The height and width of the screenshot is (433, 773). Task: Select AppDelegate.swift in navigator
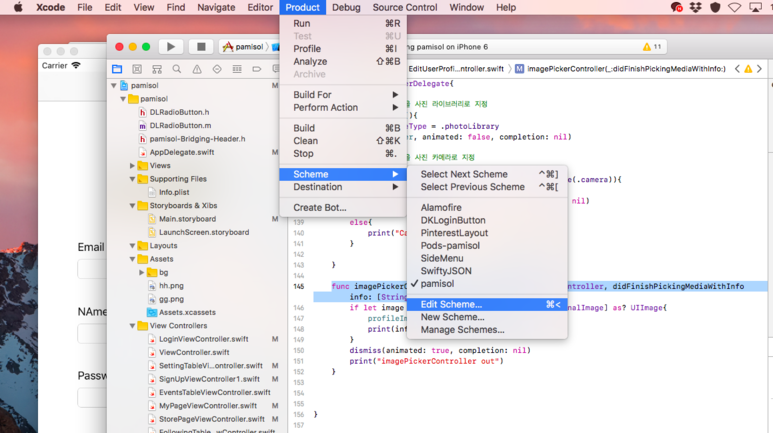click(x=182, y=152)
